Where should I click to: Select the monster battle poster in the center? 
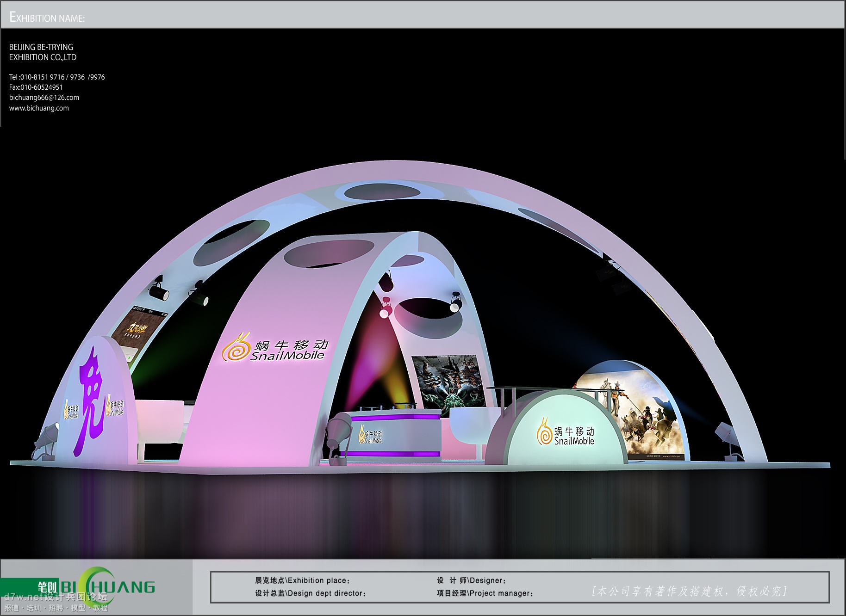(x=448, y=385)
